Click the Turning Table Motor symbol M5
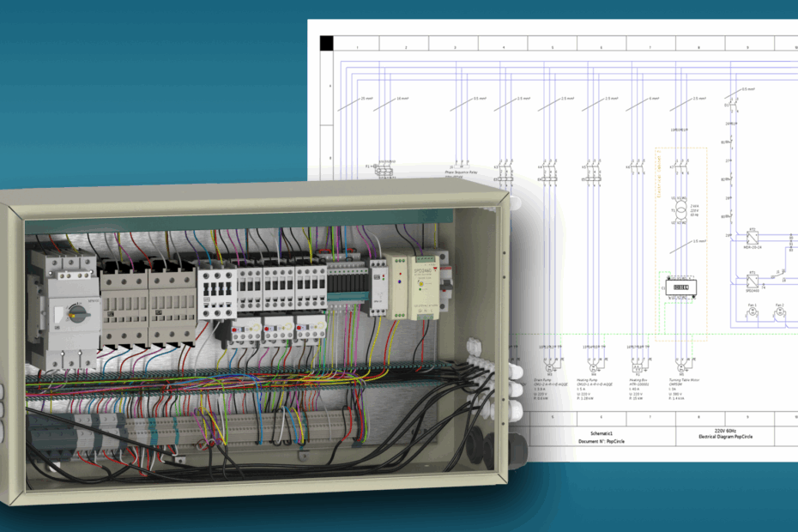The width and height of the screenshot is (798, 532). click(680, 367)
